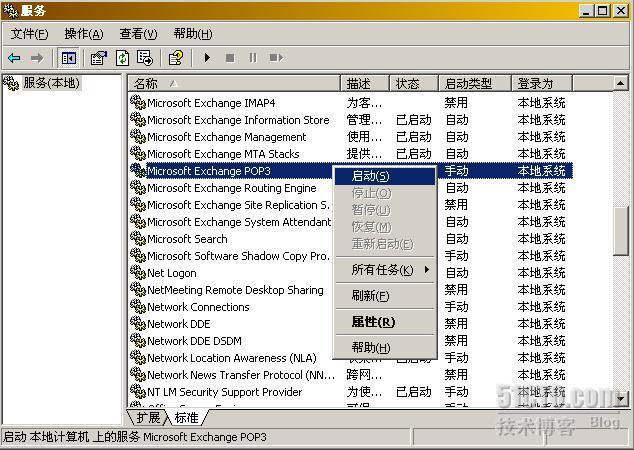Select NetMeeting Remote Desktop Sharing service
The image size is (634, 450).
[x=235, y=289]
